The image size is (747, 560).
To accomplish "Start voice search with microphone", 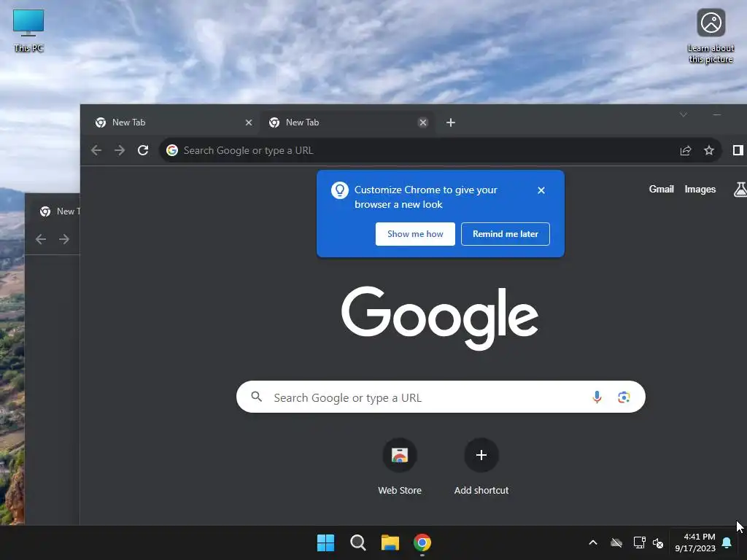I will tap(597, 397).
